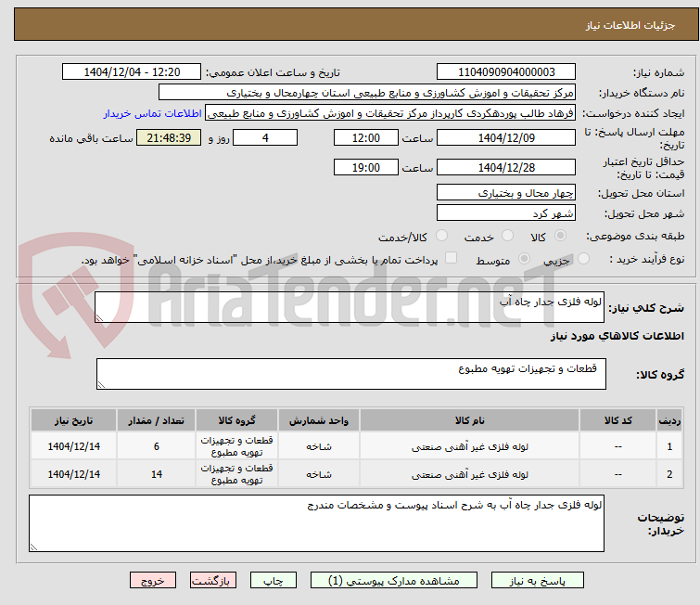Viewport: 700px width, 605px height.
Task: Click the شرح کلی نیاز text area
Action: pyautogui.click(x=350, y=307)
